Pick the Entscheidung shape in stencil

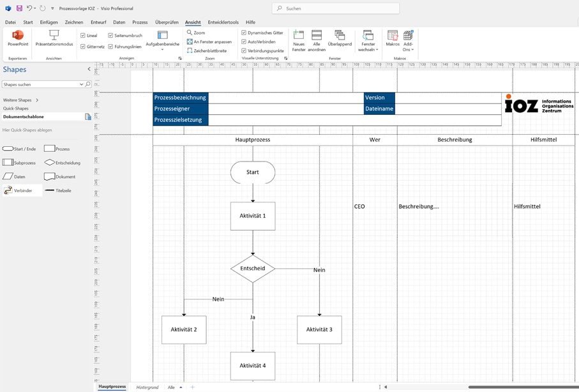pos(49,163)
